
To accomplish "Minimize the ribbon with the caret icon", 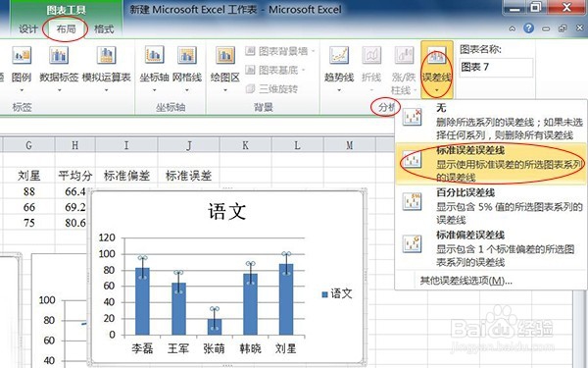I will coord(513,28).
